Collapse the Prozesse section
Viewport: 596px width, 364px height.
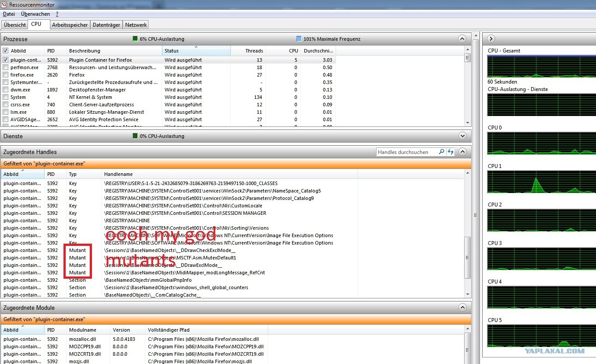click(x=462, y=39)
